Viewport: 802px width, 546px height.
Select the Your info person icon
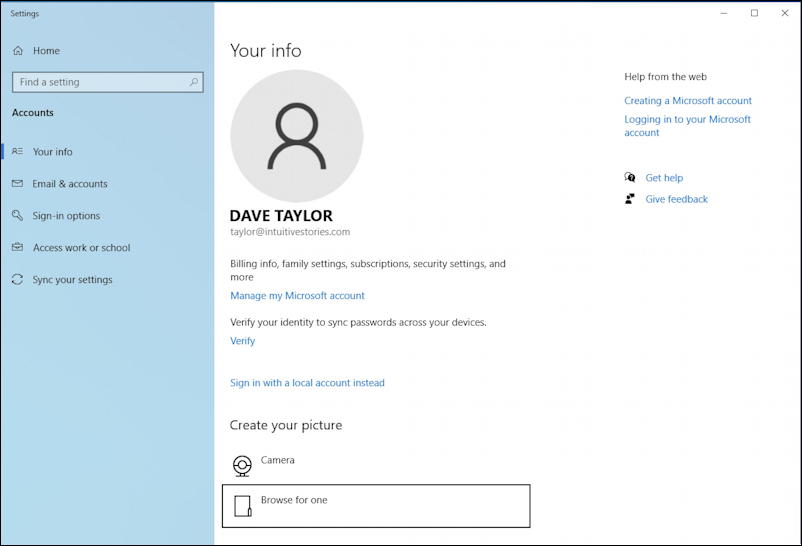click(18, 152)
